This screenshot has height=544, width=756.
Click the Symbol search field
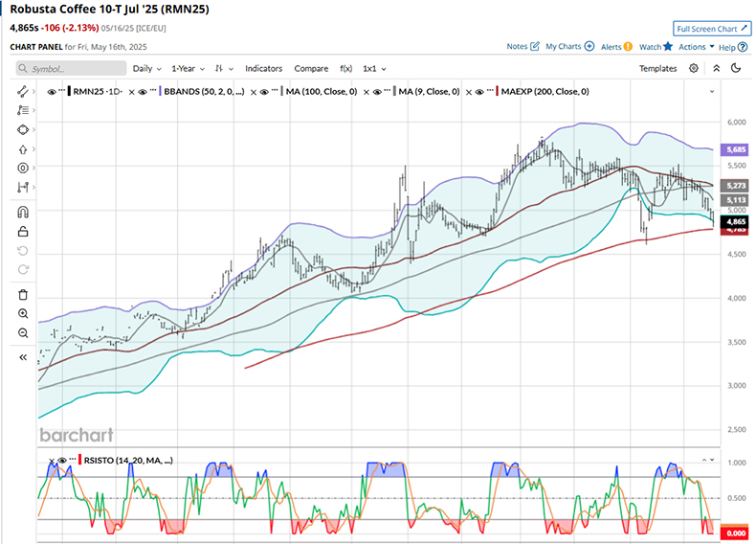(x=72, y=69)
